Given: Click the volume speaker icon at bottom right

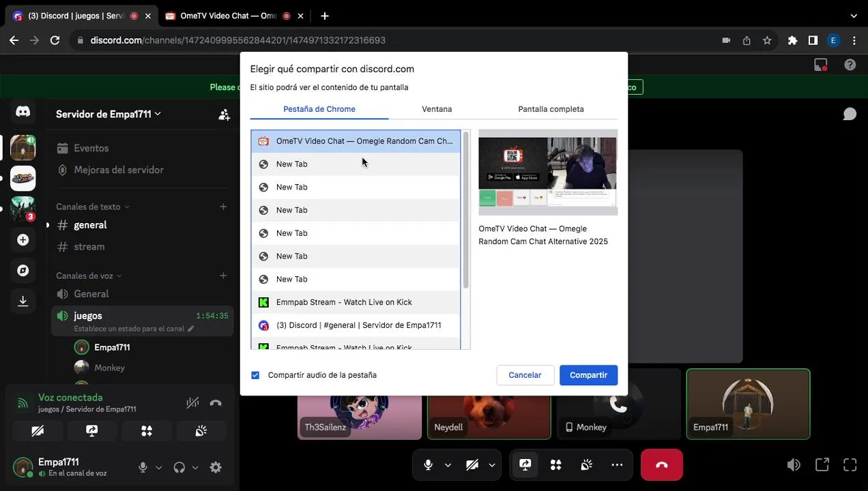Looking at the screenshot, I should point(794,465).
